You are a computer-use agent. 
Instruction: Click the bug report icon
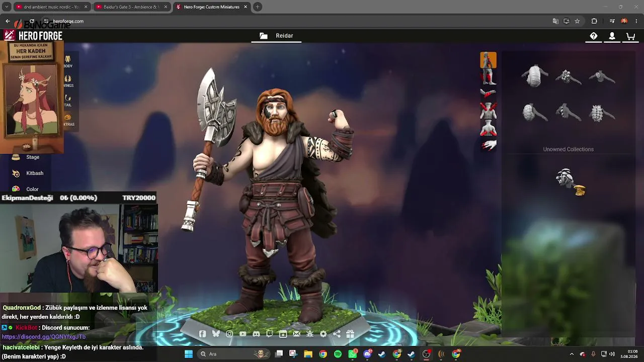[310, 334]
